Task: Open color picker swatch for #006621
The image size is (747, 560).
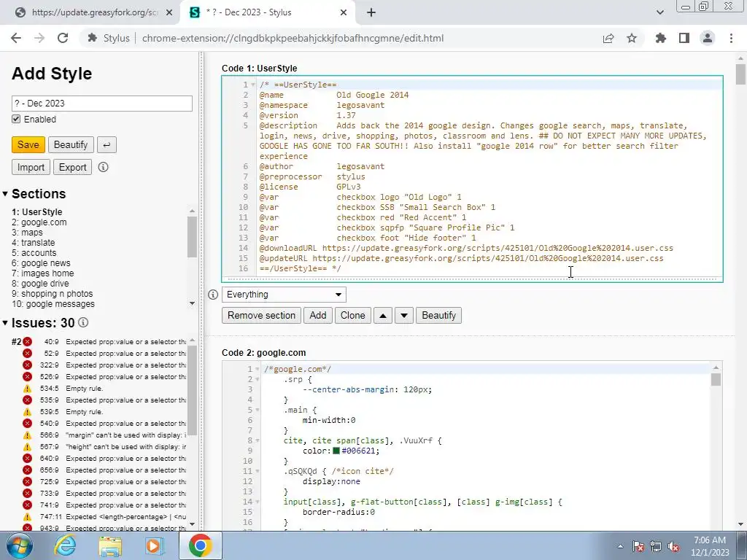Action: (x=336, y=451)
